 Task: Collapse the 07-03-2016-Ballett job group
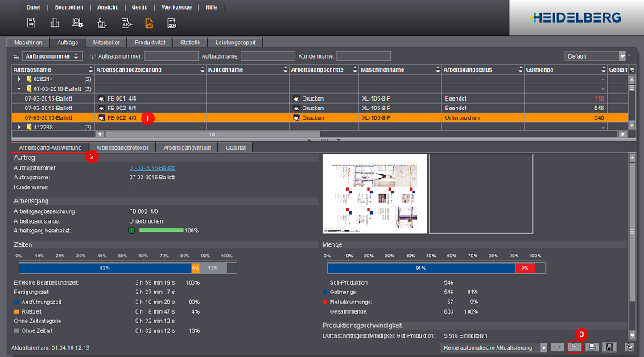coord(20,88)
